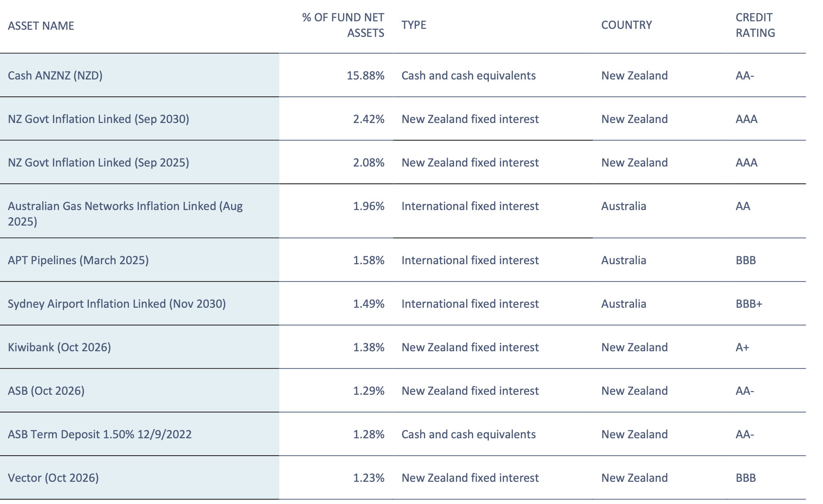Viewport: 823px width, 504px height.
Task: Click the 'A+' credit rating
Action: pos(743,347)
